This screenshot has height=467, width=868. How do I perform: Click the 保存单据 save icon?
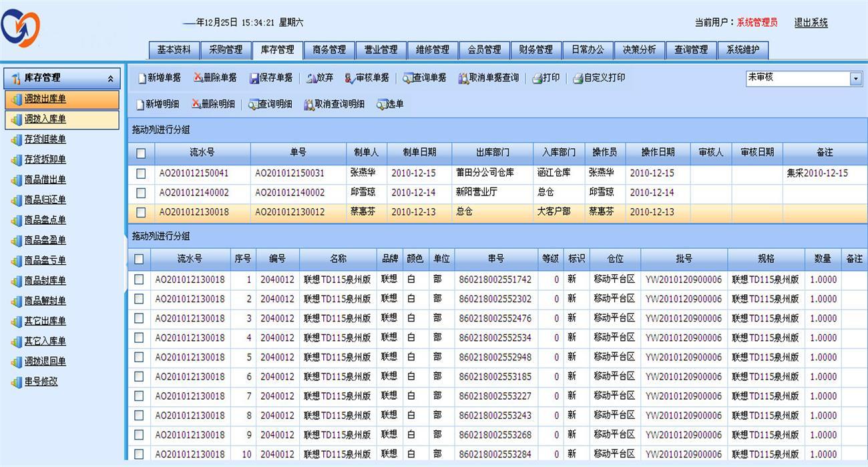click(254, 78)
